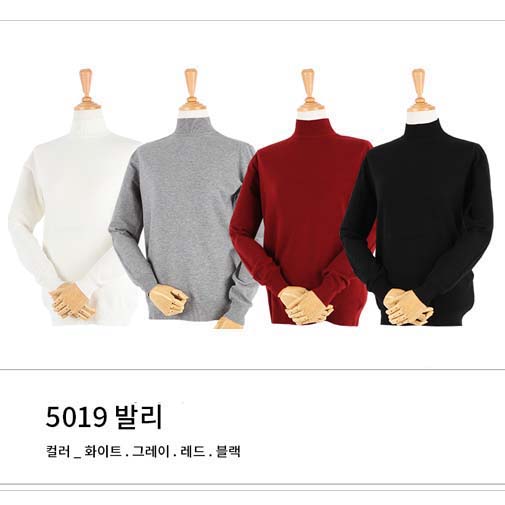Click wooden neck knob above black sweater

pyautogui.click(x=421, y=90)
